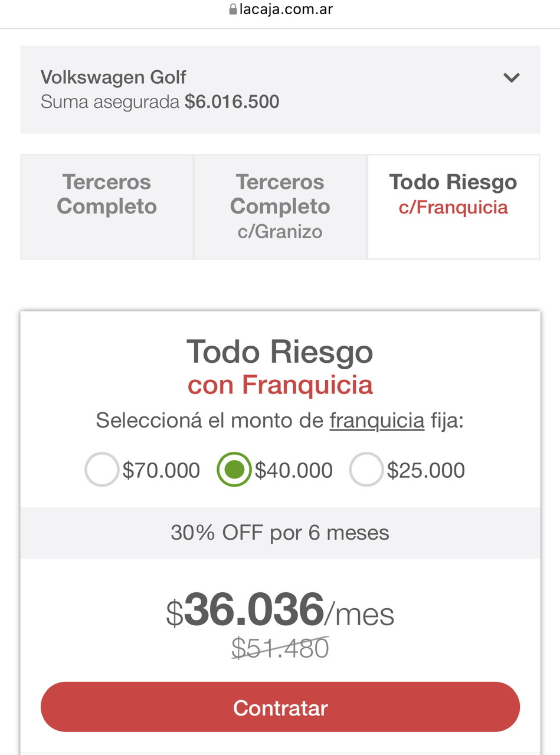Select the $40.000 franquicia radio button
The height and width of the screenshot is (755, 560).
[x=234, y=470]
